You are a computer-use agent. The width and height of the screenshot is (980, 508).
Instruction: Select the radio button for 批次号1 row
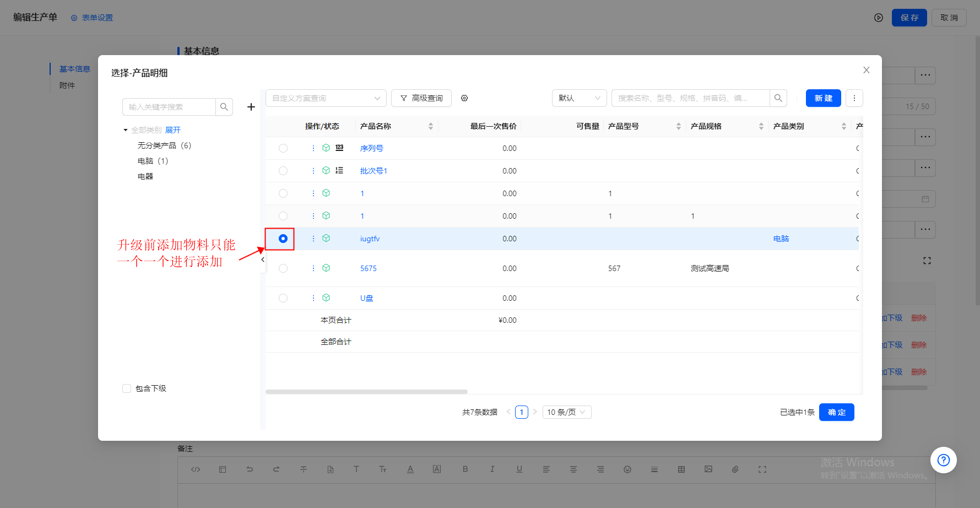pos(283,171)
